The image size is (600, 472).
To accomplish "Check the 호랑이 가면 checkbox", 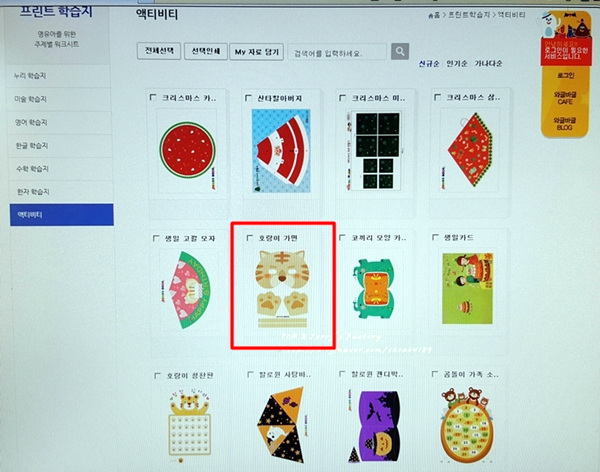I will click(250, 238).
